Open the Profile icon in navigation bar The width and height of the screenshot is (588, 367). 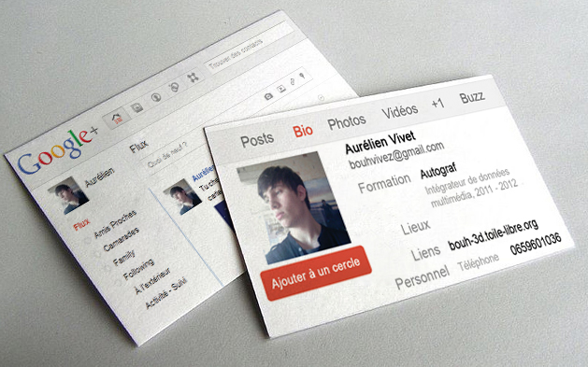click(156, 98)
